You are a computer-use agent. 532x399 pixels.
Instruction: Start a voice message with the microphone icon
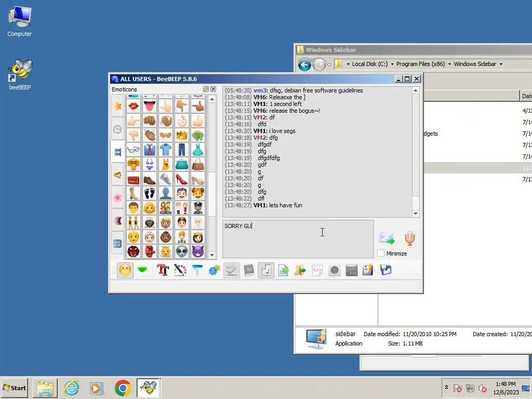pyautogui.click(x=409, y=238)
